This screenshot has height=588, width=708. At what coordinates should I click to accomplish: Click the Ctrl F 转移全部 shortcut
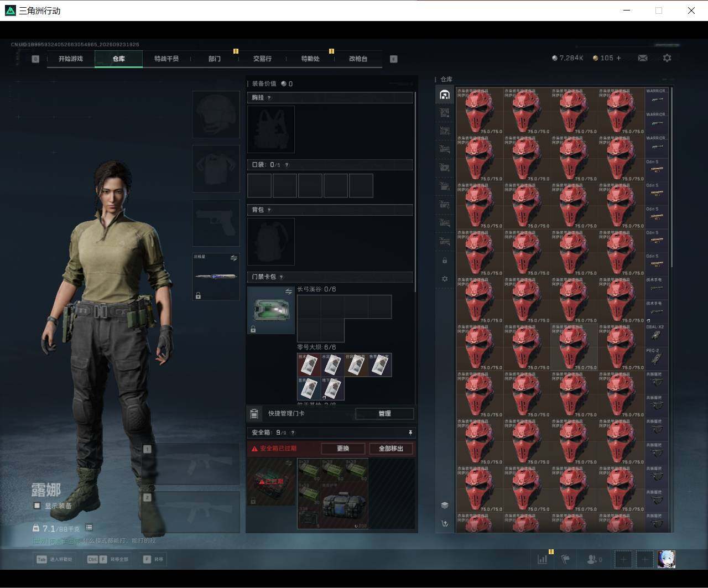[x=108, y=559]
